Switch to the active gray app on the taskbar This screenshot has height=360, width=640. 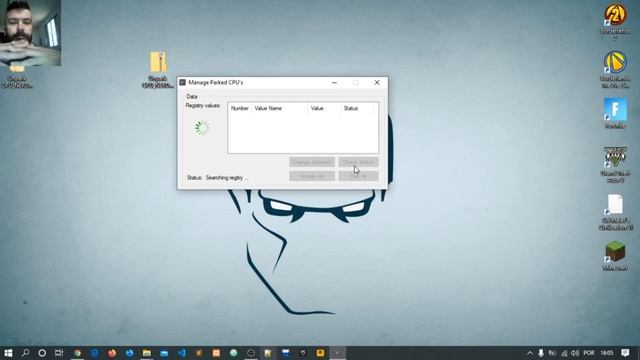pos(338,353)
